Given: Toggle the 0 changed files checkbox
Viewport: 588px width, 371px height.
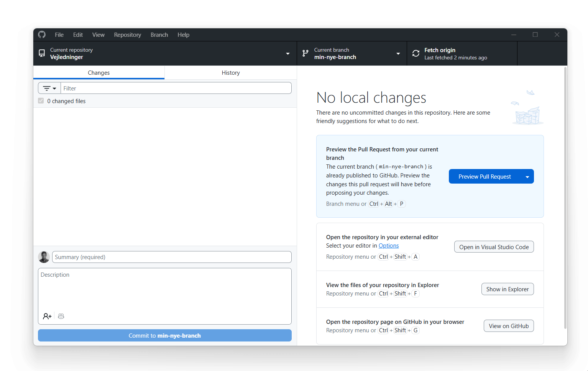Looking at the screenshot, I should tap(41, 100).
